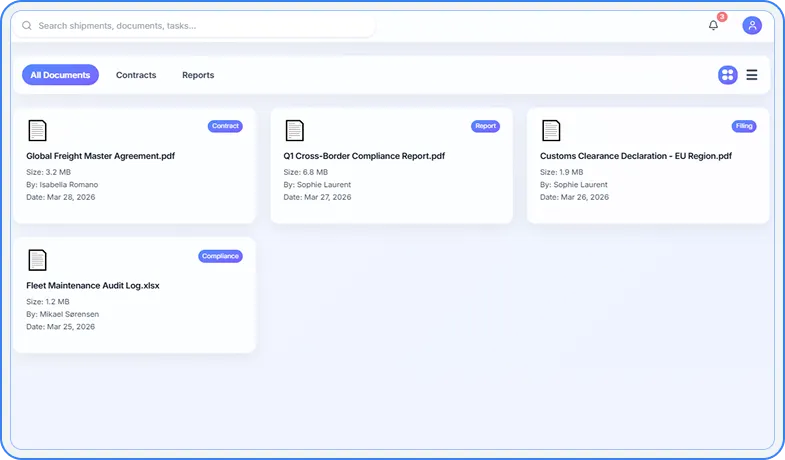The image size is (785, 460).
Task: Click the Report tag badge
Action: (485, 127)
